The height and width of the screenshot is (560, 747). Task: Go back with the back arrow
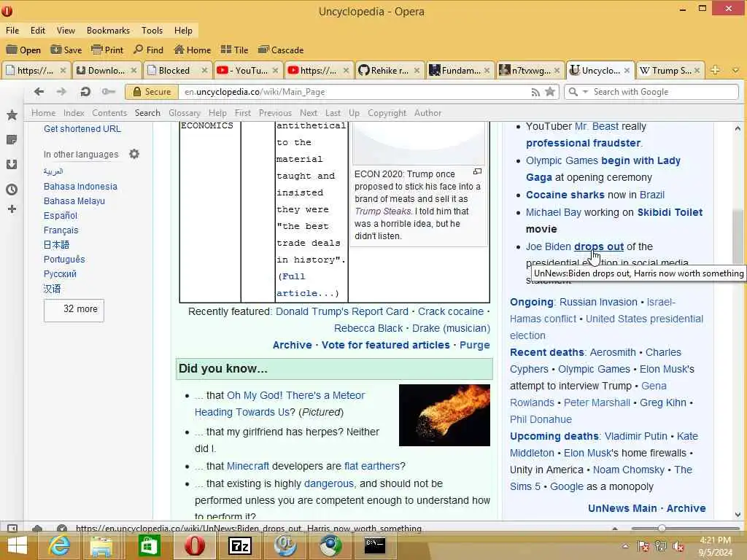(39, 91)
